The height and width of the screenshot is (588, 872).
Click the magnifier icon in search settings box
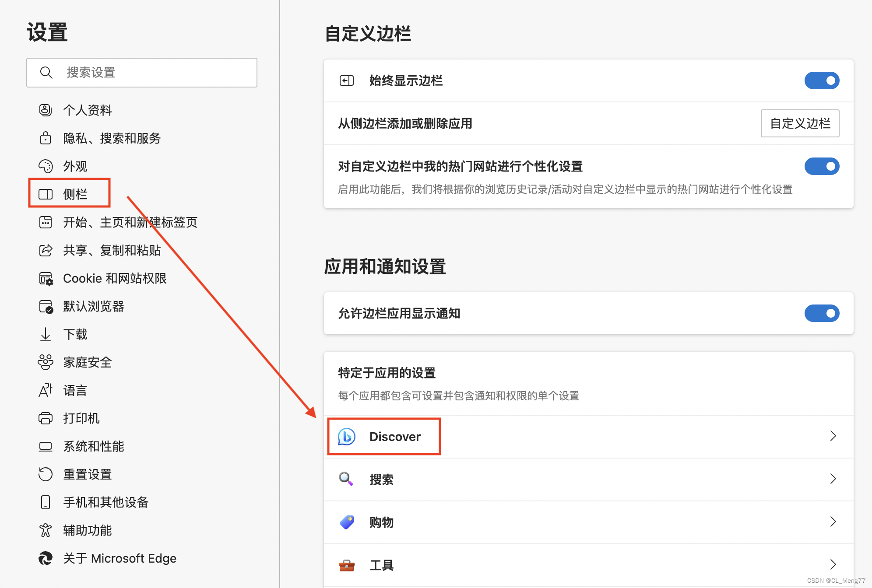pos(46,72)
